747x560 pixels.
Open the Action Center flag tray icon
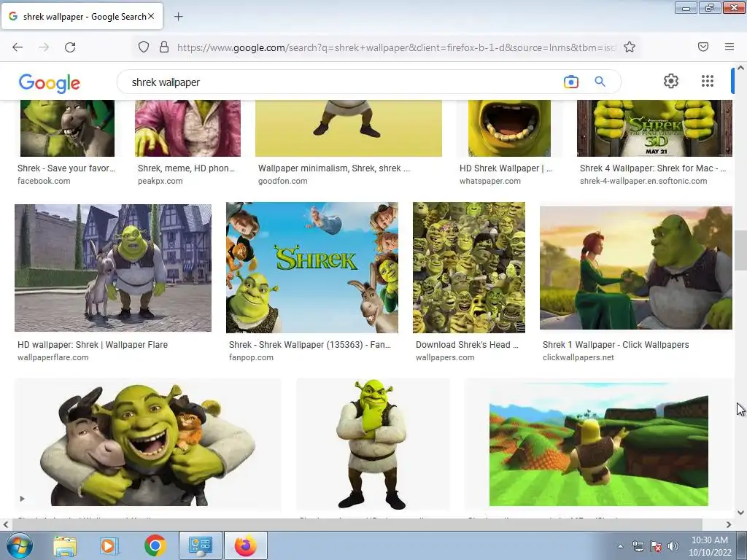click(x=656, y=546)
